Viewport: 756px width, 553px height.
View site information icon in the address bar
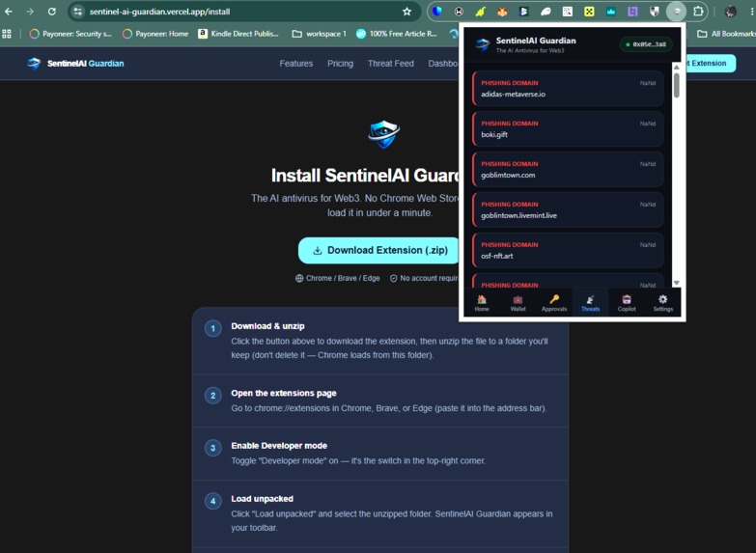coord(77,11)
